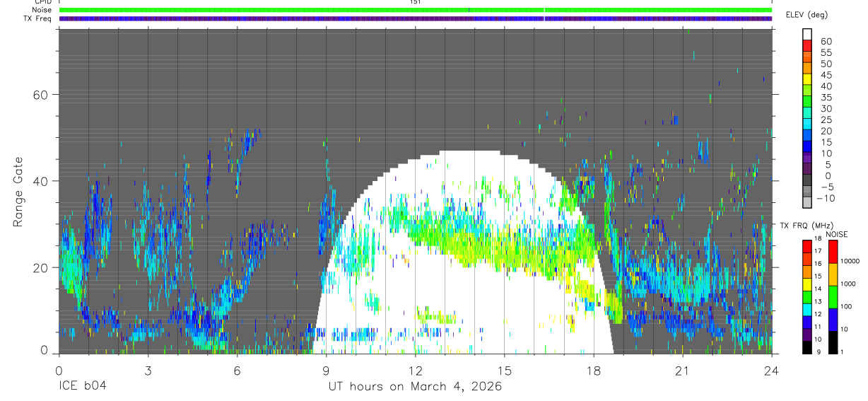Click the '10000' label on NOISE scale

pyautogui.click(x=850, y=262)
